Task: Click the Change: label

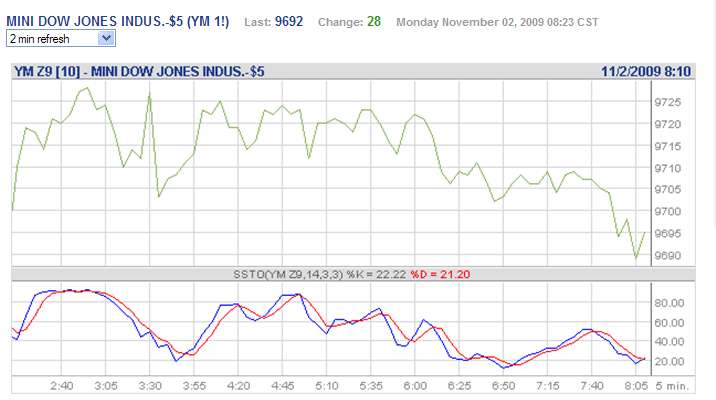Action: coord(341,22)
